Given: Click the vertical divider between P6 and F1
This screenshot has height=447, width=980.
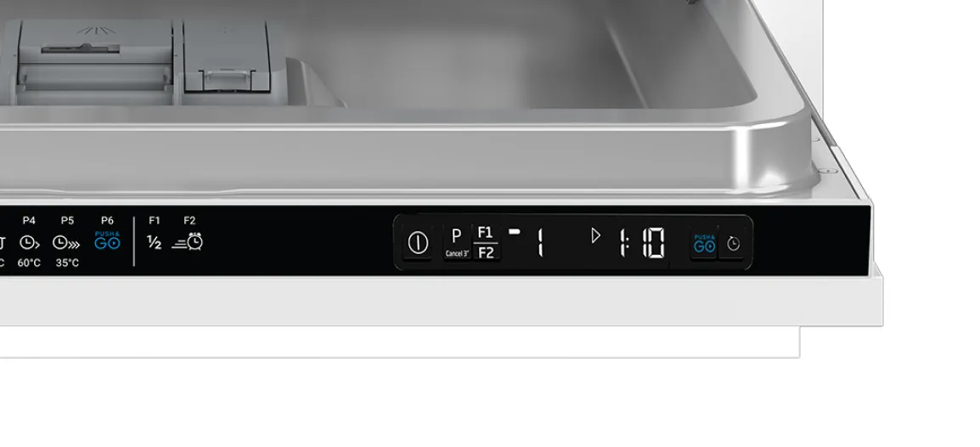Looking at the screenshot, I should point(133,241).
